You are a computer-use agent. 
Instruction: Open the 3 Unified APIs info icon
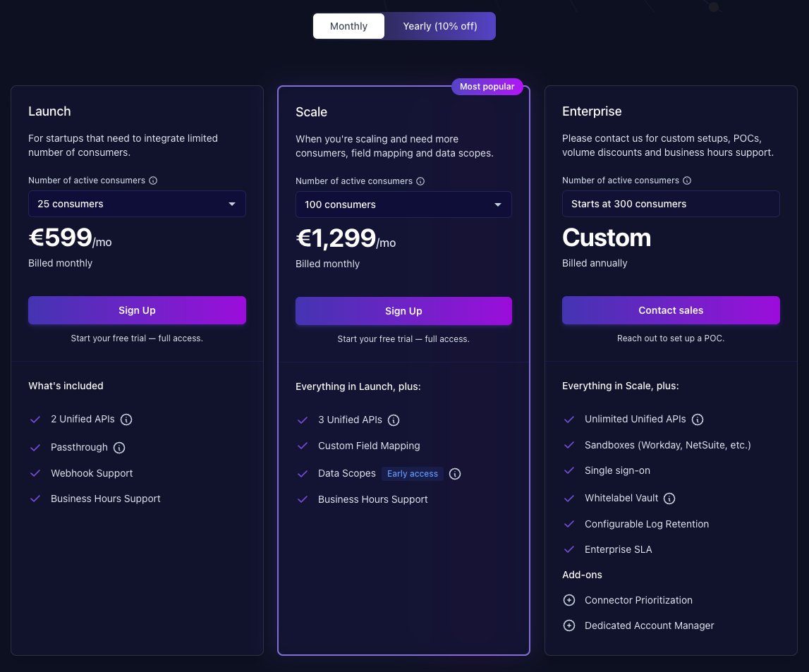(x=394, y=420)
